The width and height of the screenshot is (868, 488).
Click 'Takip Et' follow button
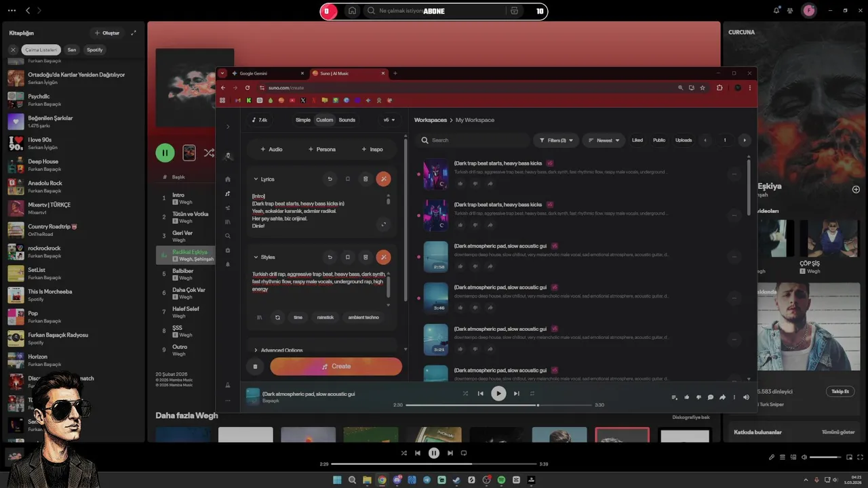[840, 392]
